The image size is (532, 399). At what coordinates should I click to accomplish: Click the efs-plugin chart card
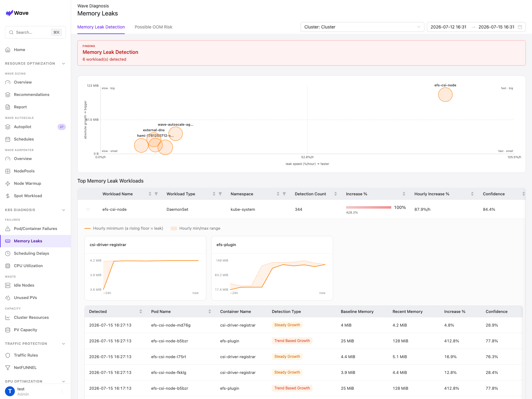[x=272, y=268]
